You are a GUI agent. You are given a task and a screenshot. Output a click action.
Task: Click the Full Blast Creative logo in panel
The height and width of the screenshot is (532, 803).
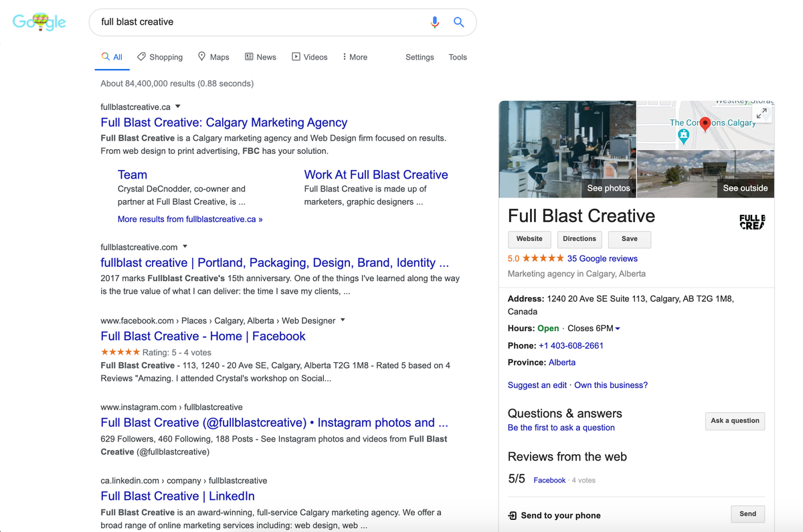[x=752, y=222]
